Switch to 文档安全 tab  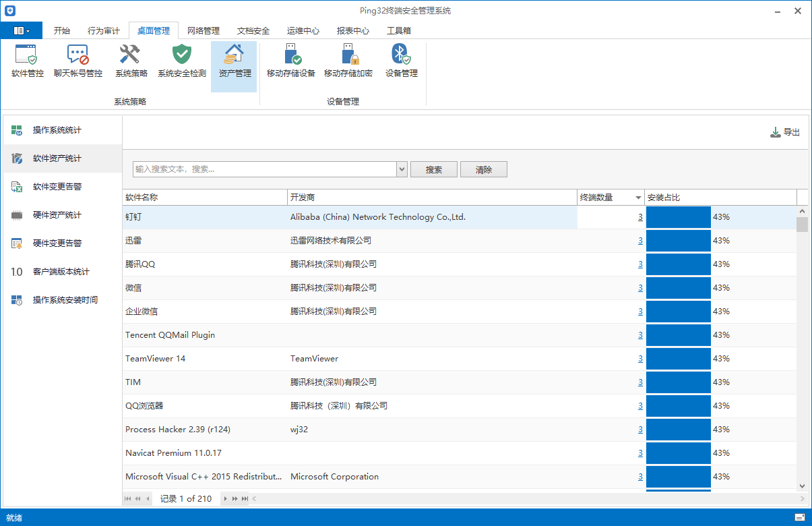coord(253,30)
